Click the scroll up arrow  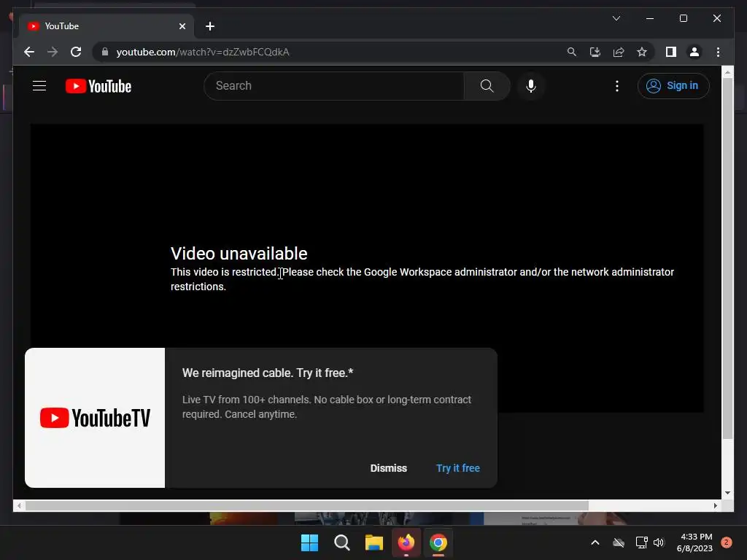(727, 72)
